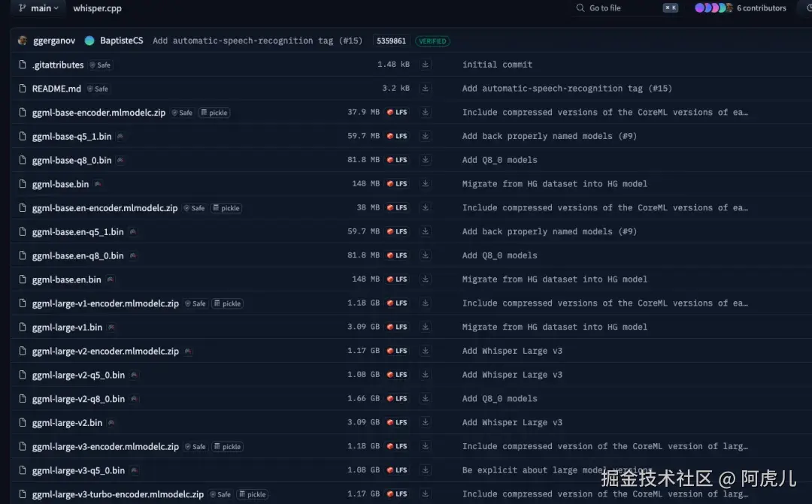This screenshot has width=812, height=504.
Task: Click the whisper.cpp breadcrumb link
Action: [x=97, y=8]
